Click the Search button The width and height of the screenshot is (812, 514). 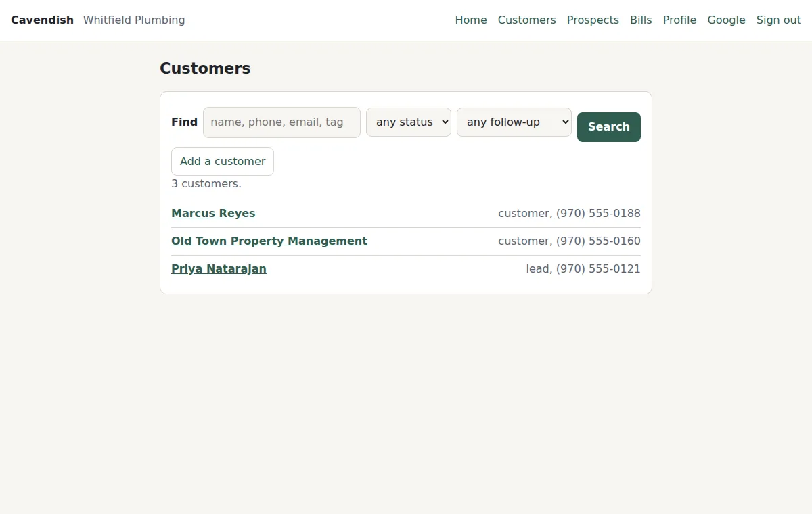[x=609, y=127]
